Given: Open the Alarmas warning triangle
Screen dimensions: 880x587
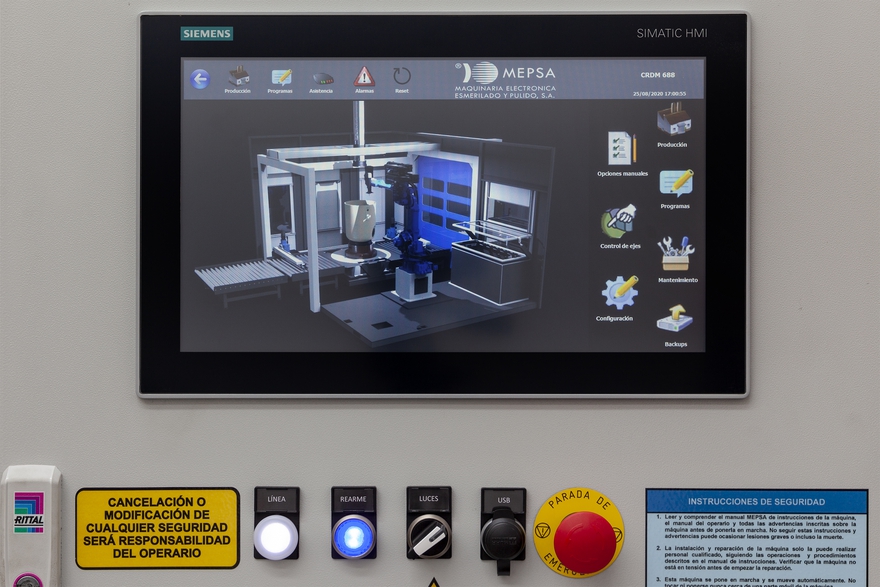Looking at the screenshot, I should point(364,77).
